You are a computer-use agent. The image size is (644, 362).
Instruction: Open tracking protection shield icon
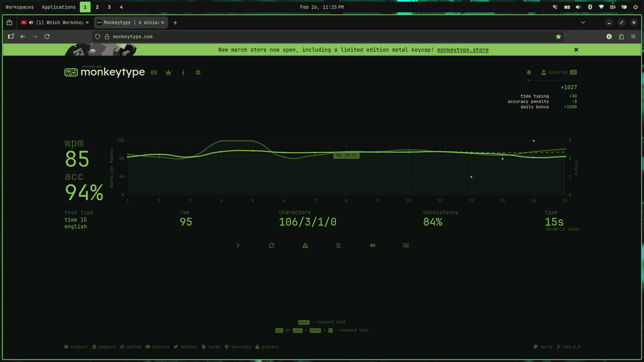pyautogui.click(x=98, y=36)
